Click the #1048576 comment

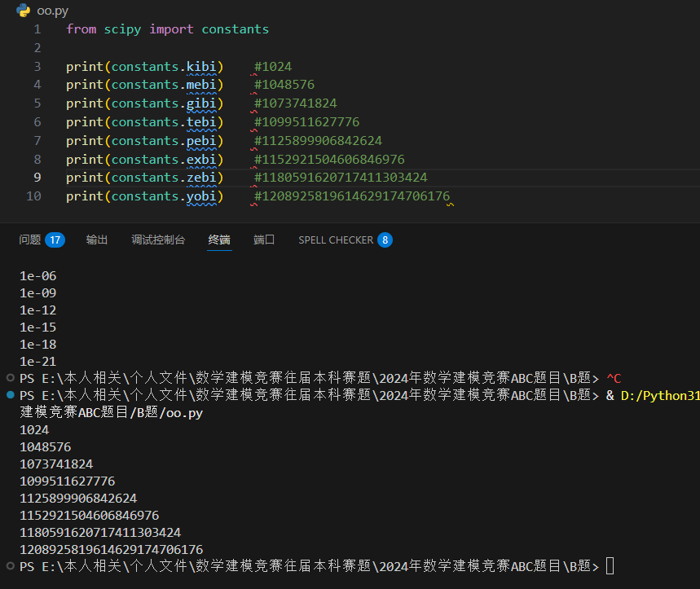(x=284, y=85)
